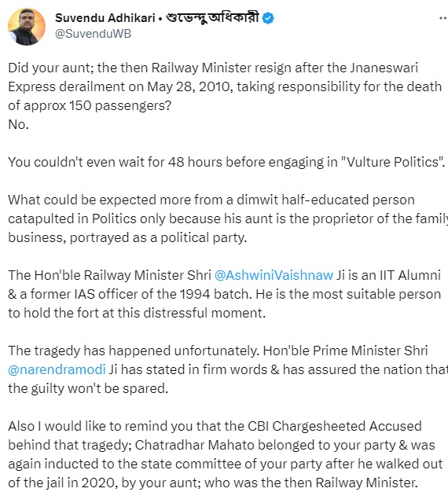The image size is (448, 503).
Task: Click the Bengali name next to Suvendu Adhikari
Action: click(211, 18)
